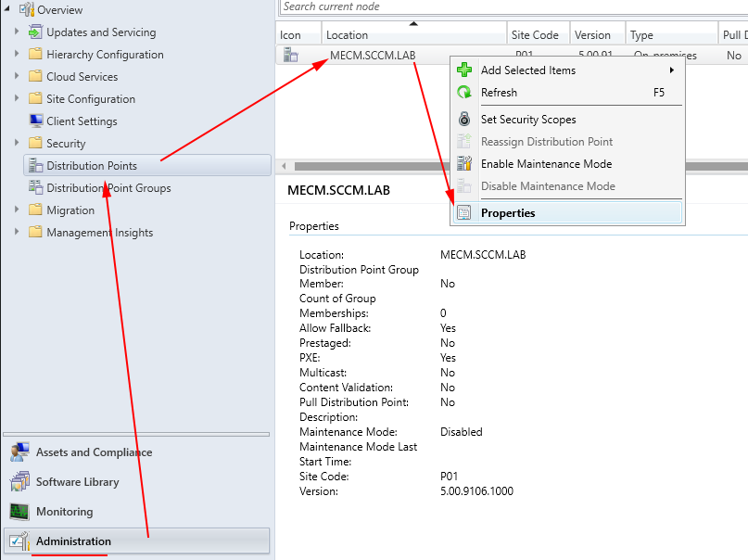
Task: Click the Set Security Scopes lock icon
Action: point(464,120)
